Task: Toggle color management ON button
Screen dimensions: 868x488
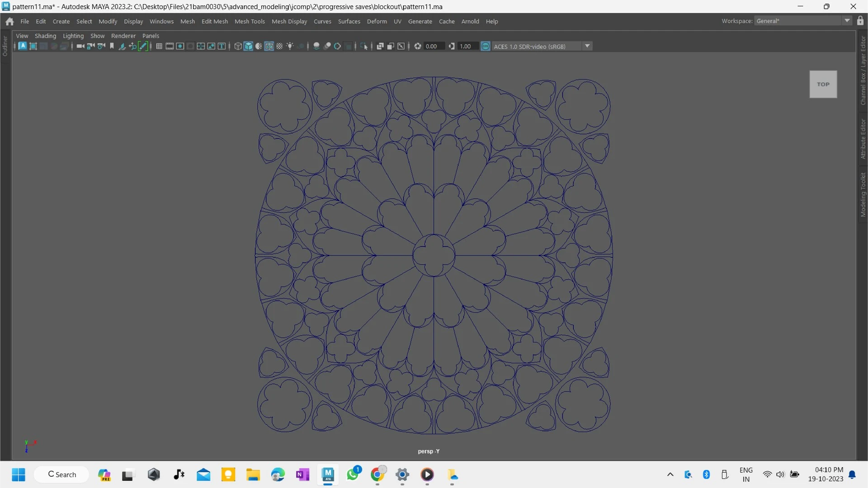Action: tap(486, 46)
